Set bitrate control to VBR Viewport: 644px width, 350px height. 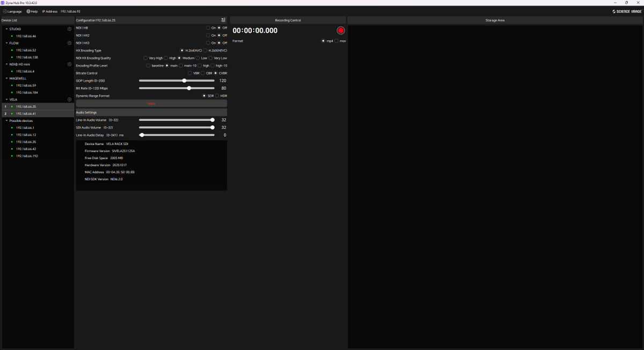(189, 73)
